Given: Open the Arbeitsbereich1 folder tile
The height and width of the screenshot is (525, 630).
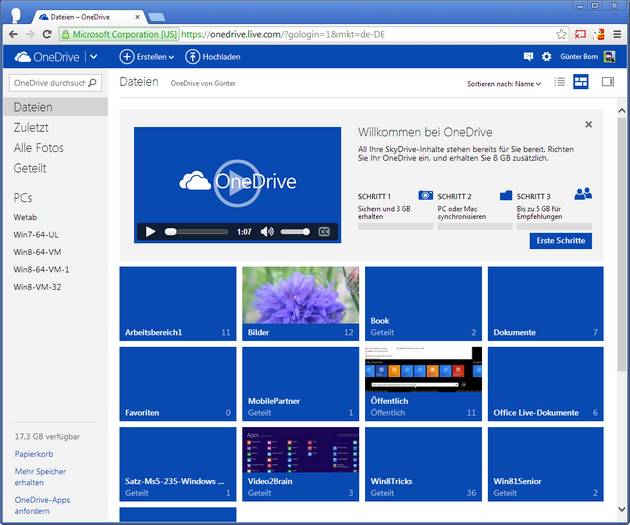Looking at the screenshot, I should pyautogui.click(x=178, y=304).
